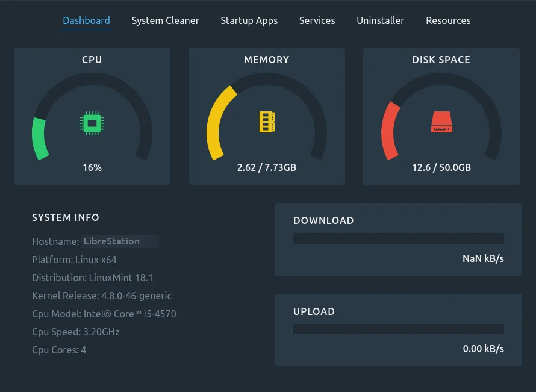The image size is (536, 392).
Task: Click the UPLOAD heading
Action: (314, 312)
